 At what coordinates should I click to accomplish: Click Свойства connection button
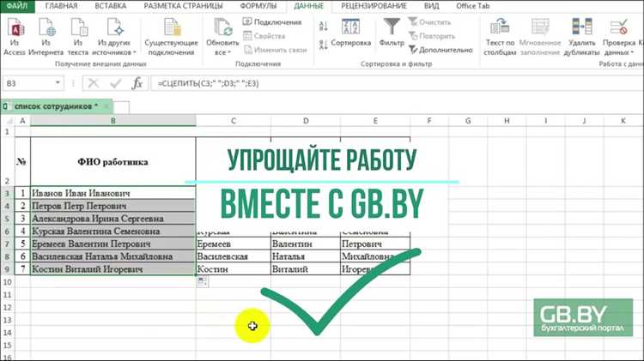click(264, 36)
